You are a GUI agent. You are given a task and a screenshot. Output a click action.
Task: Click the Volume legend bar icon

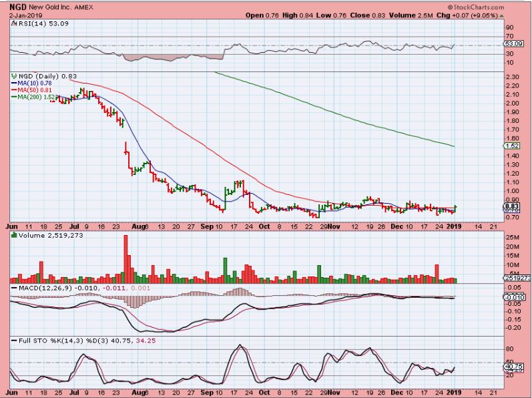point(14,235)
